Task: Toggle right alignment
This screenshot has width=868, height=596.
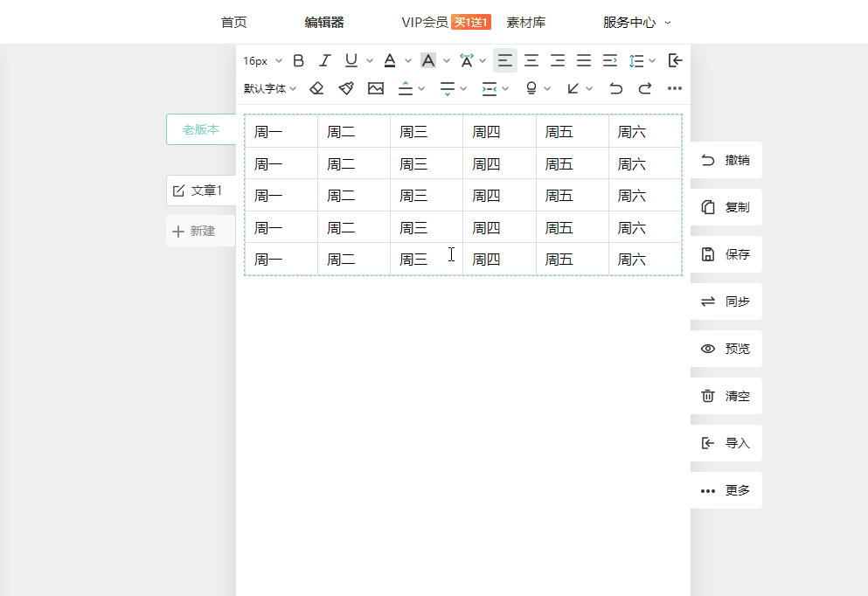Action: [x=558, y=60]
